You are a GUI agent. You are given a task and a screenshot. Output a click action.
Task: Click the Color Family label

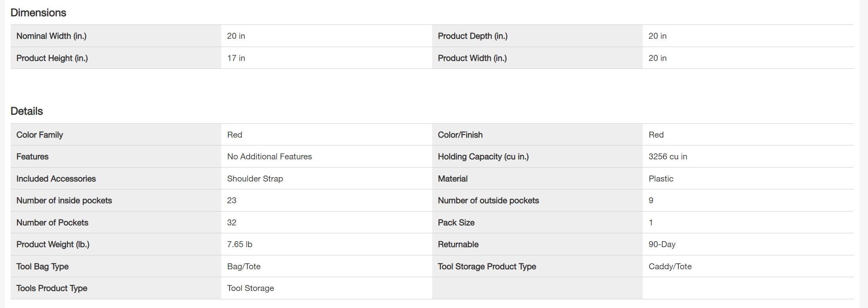click(x=40, y=135)
